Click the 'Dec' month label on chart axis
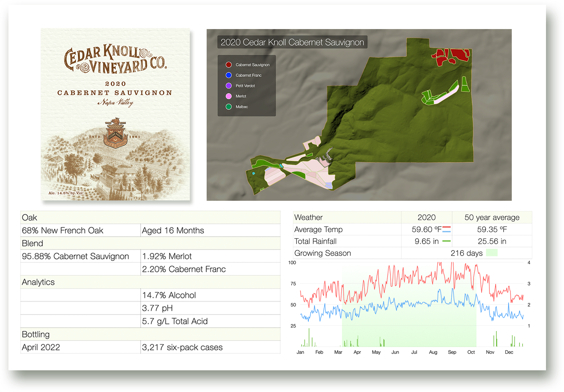 tap(509, 352)
